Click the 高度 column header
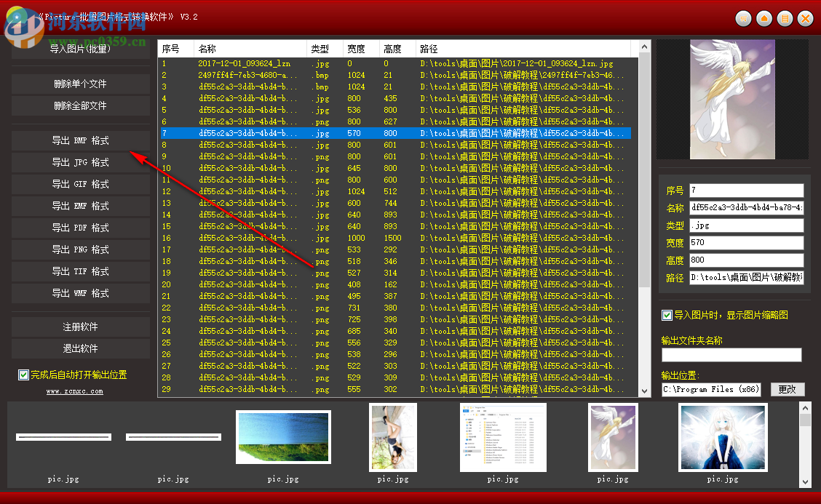 point(397,49)
